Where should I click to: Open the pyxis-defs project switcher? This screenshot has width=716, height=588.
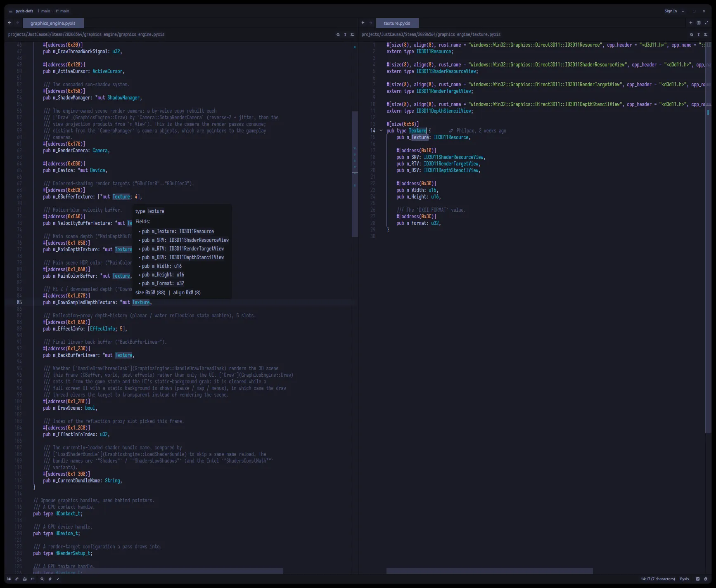click(x=24, y=11)
